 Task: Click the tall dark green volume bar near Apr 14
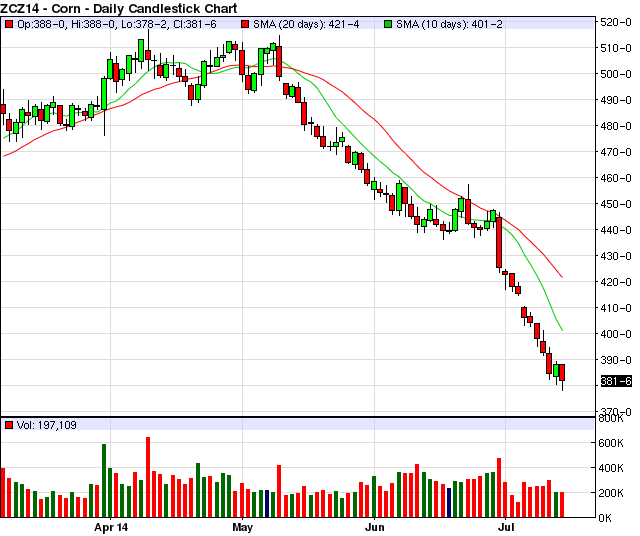[x=104, y=481]
